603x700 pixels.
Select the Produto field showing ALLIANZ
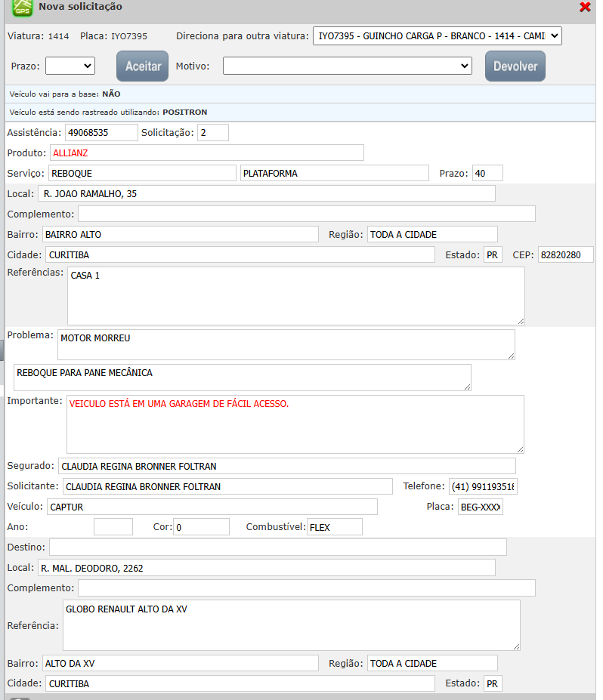point(206,153)
